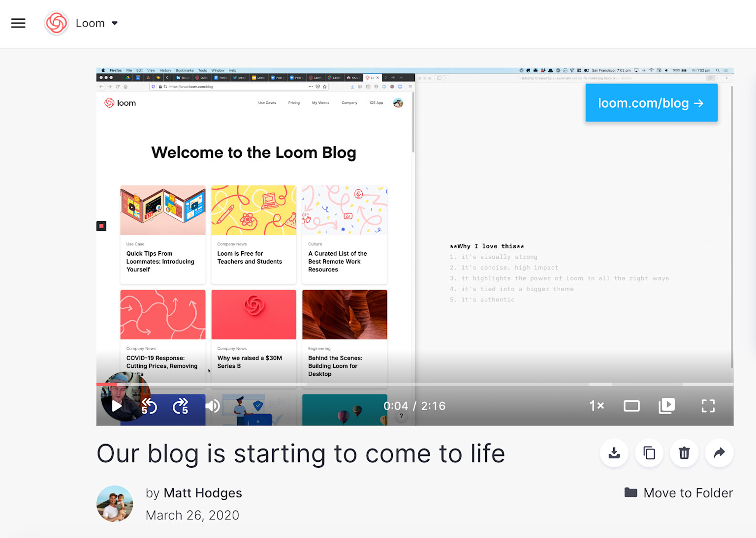Click the blog page user avatar

tap(398, 103)
